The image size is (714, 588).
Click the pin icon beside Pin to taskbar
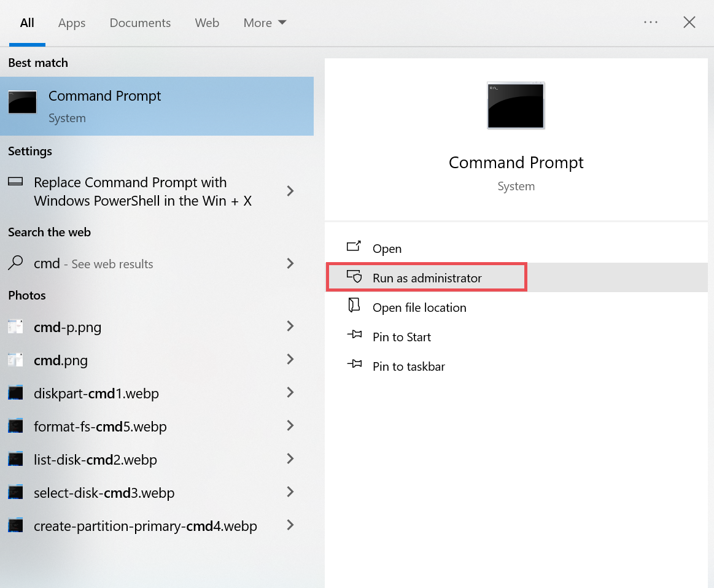point(354,363)
